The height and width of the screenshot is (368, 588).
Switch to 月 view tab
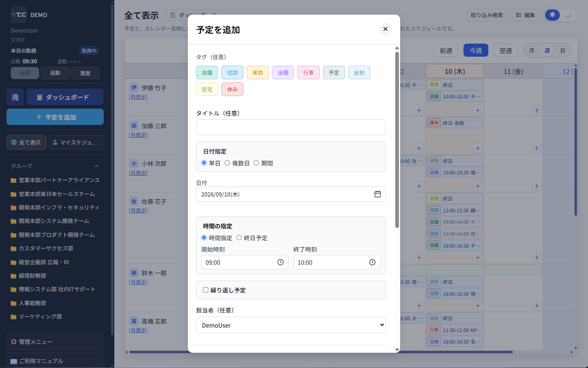click(531, 51)
